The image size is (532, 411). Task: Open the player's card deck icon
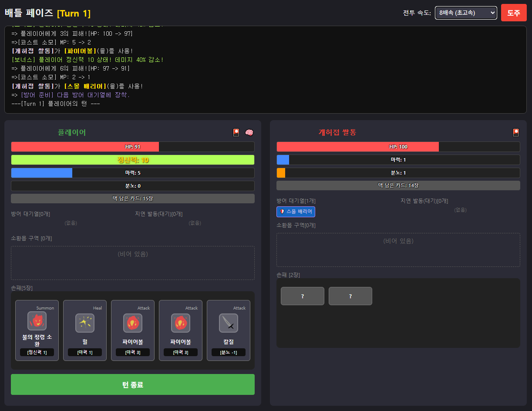point(236,132)
